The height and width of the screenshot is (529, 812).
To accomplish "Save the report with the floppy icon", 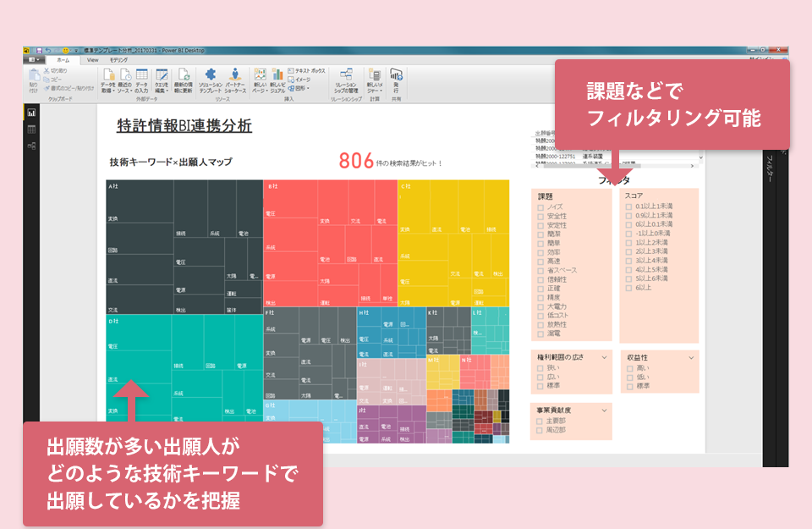I will pyautogui.click(x=39, y=51).
